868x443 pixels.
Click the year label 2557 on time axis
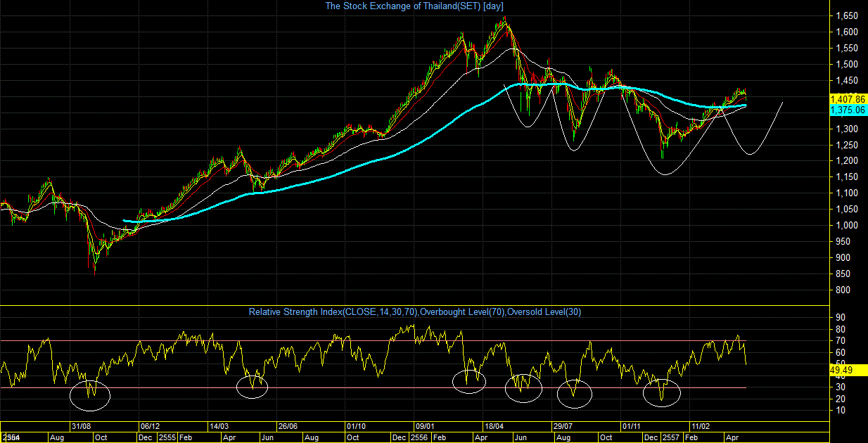tap(670, 437)
